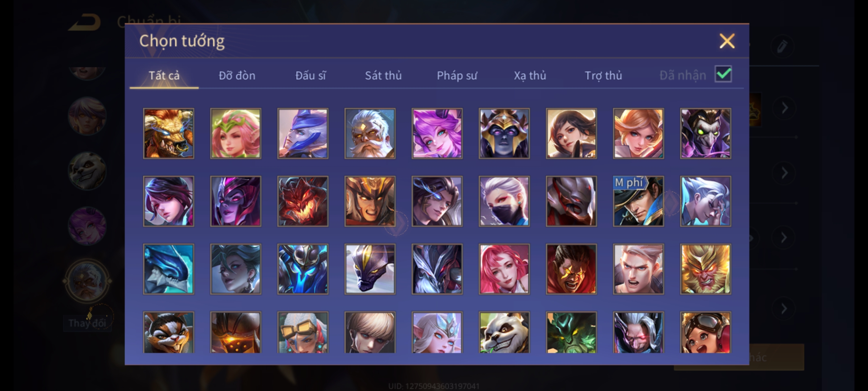Pick the pink-haired girl with purple horns
Viewport: 868px width, 391px height.
pos(437,133)
